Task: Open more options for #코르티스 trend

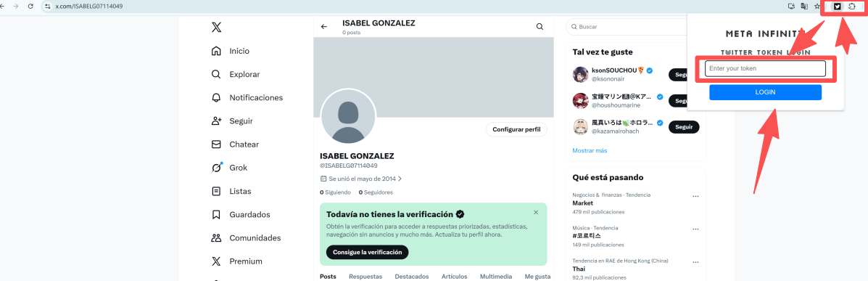Action: (x=696, y=229)
